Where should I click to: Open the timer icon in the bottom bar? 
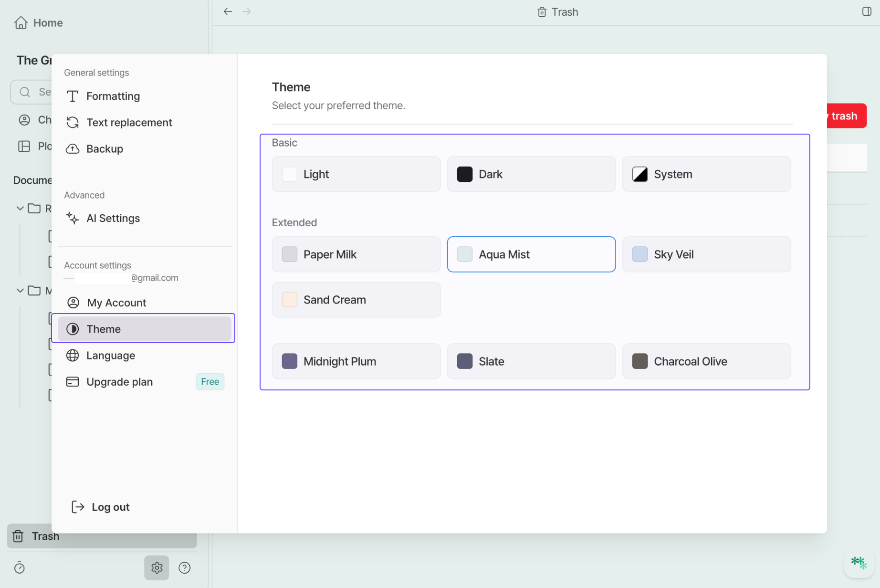click(20, 567)
